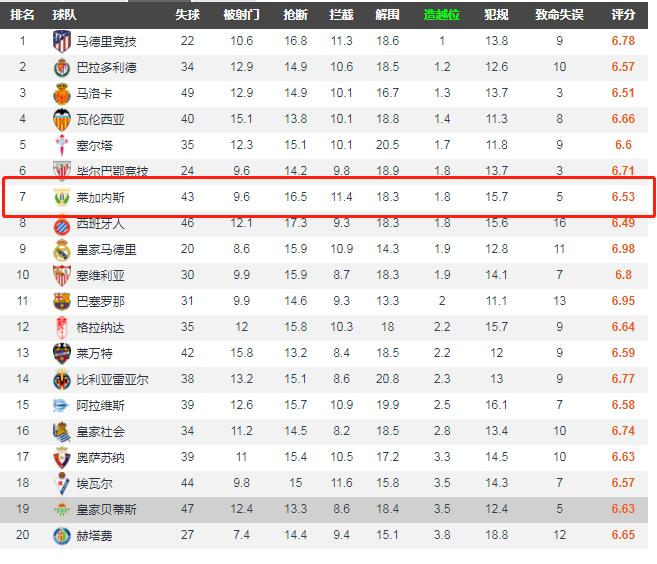Click the Sevilla (塞维利亚) team badge
657x564 pixels.
[61, 275]
